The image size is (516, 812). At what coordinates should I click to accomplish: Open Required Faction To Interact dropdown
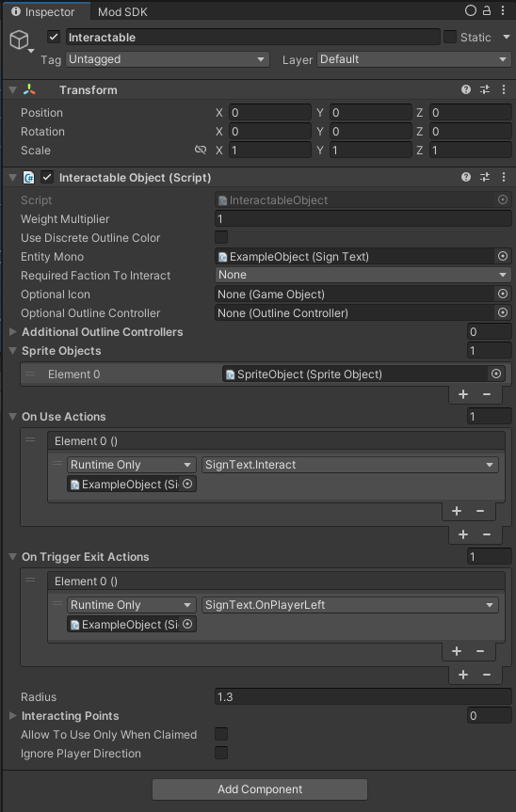[x=363, y=275]
